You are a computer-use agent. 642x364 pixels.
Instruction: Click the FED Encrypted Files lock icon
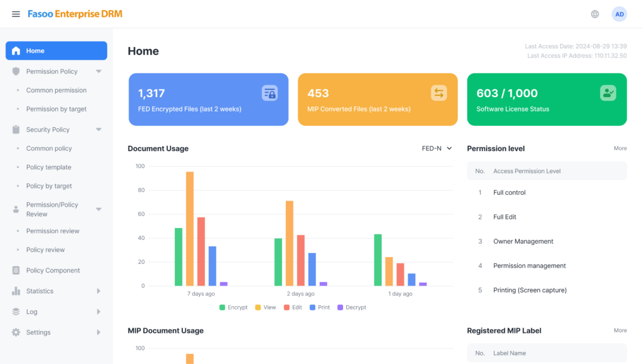270,93
